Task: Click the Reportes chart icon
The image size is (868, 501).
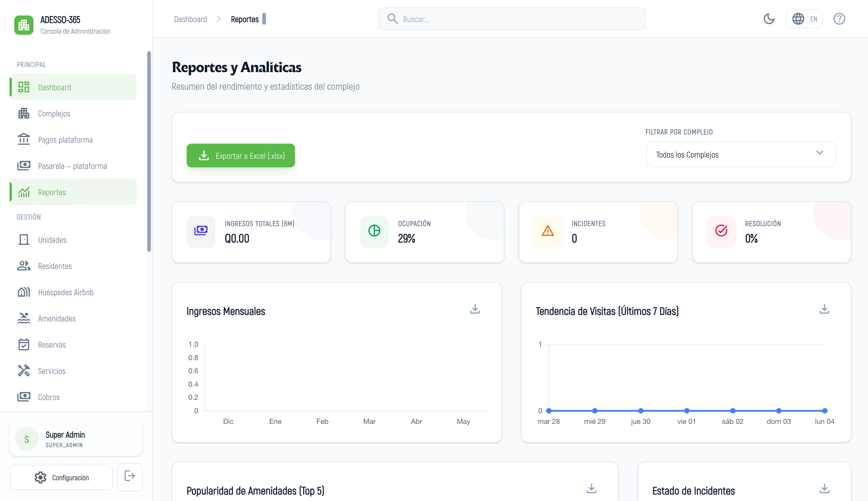Action: pos(24,192)
